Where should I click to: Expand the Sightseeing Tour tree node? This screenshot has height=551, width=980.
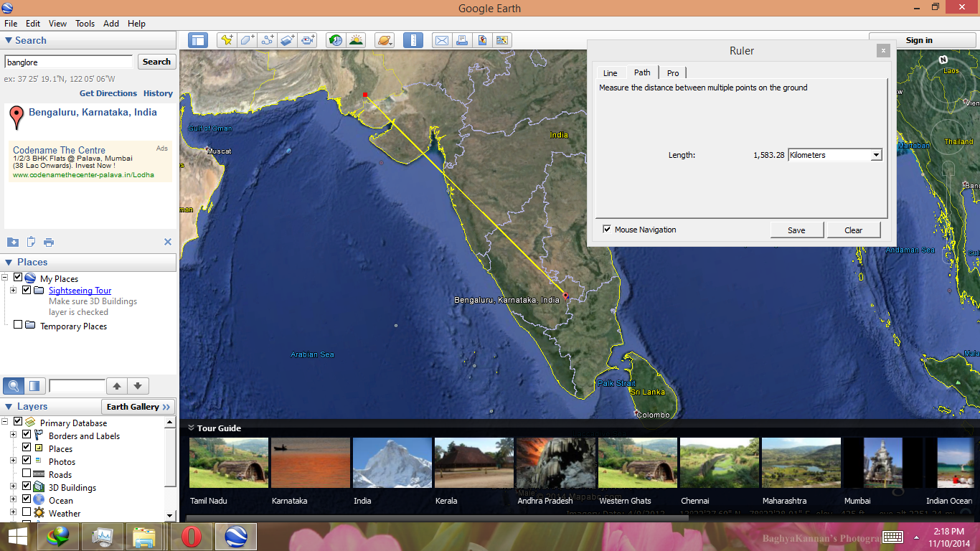[x=13, y=291]
